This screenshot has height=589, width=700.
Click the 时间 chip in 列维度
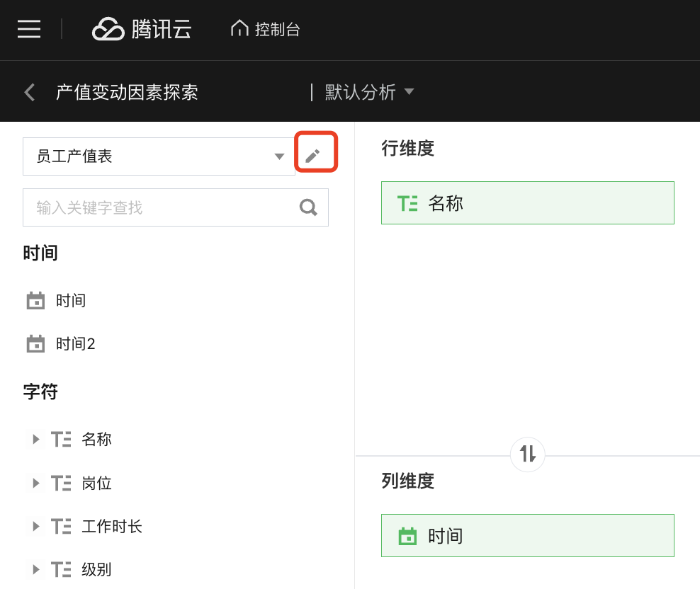[528, 535]
